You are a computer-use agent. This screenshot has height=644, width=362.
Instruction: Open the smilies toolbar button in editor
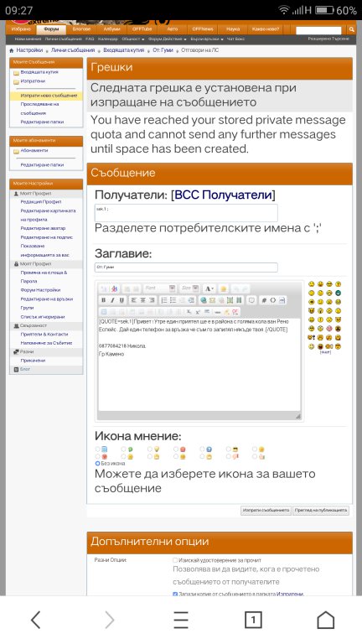(223, 288)
